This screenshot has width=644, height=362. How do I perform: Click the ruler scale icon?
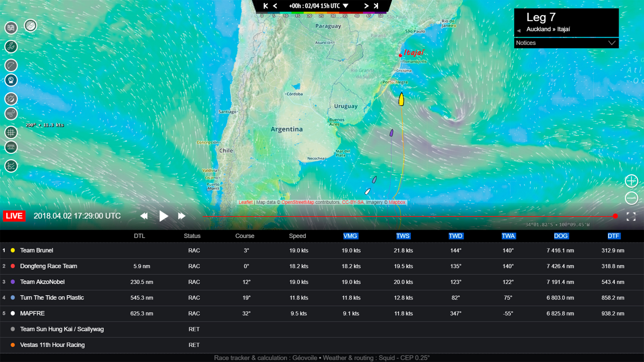coord(11,147)
